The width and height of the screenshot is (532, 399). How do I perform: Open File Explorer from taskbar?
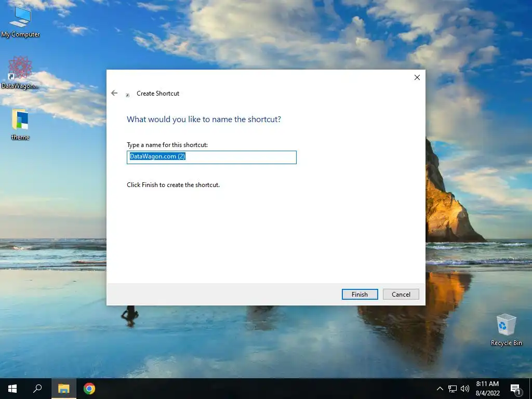63,389
